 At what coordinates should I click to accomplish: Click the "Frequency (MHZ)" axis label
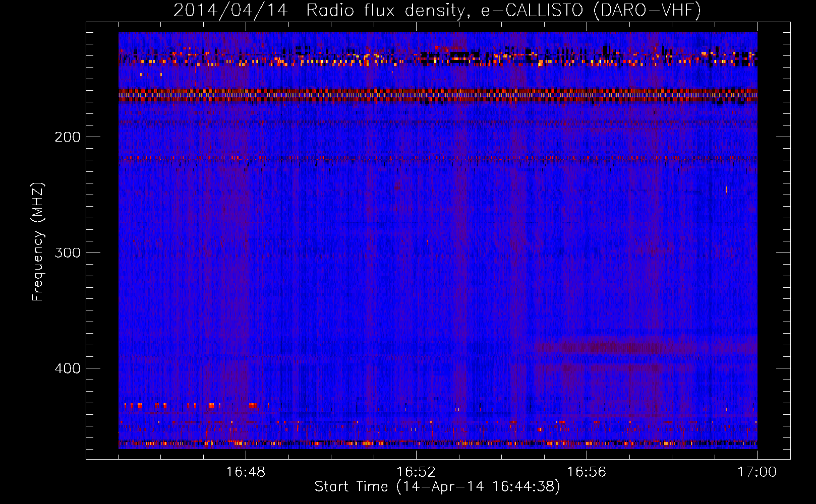click(x=38, y=241)
